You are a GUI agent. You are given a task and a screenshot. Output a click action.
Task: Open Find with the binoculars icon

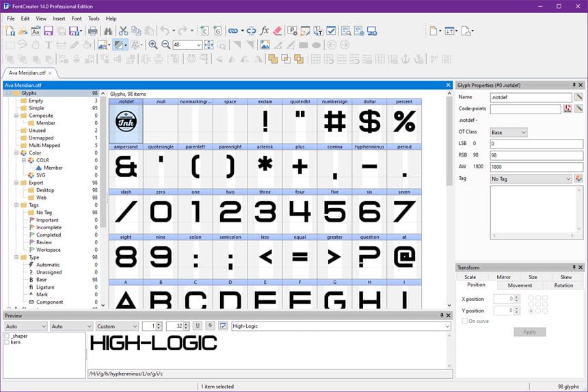109,31
